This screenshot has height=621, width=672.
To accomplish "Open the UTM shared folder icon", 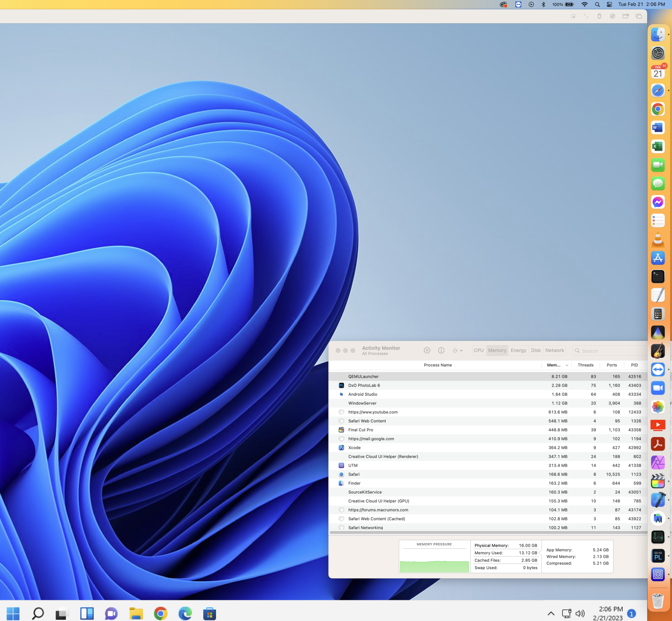I will (625, 16).
